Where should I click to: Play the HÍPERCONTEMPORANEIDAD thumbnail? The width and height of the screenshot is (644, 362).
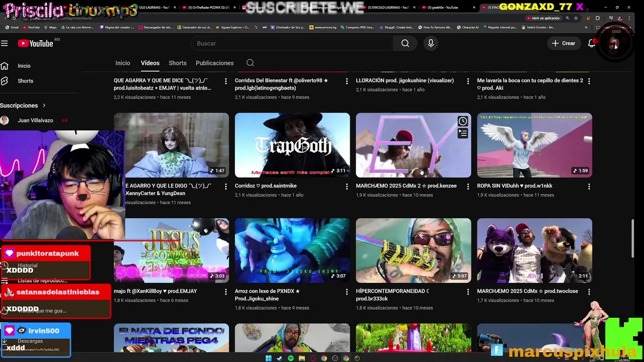pyautogui.click(x=414, y=250)
